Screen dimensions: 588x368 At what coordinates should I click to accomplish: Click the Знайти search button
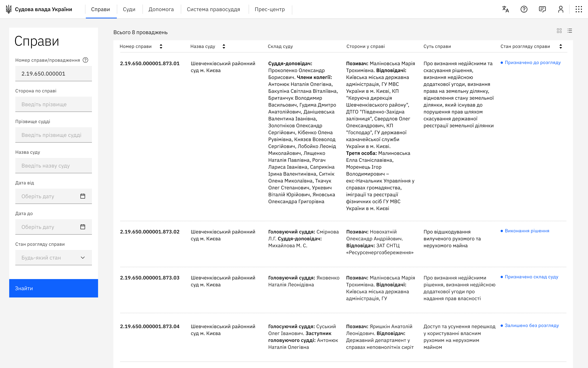coord(53,288)
